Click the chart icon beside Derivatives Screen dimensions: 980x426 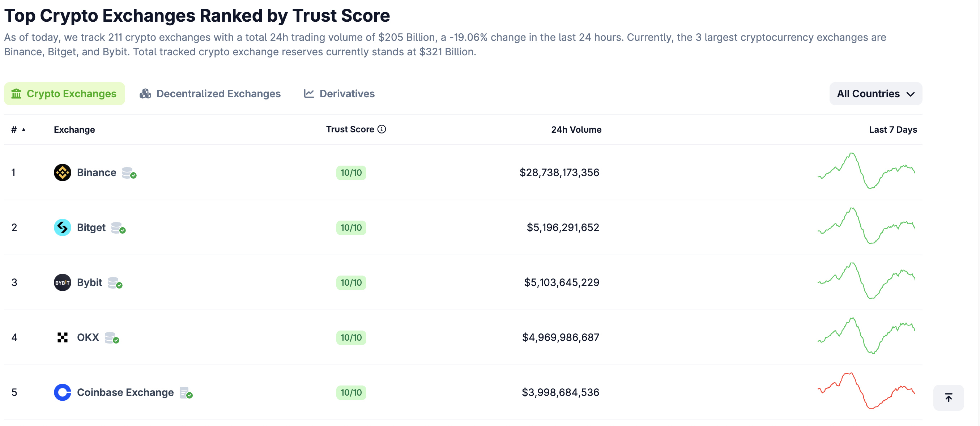(x=309, y=94)
